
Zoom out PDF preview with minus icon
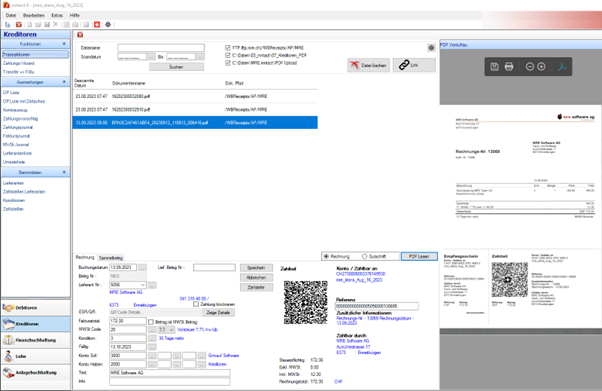[529, 66]
